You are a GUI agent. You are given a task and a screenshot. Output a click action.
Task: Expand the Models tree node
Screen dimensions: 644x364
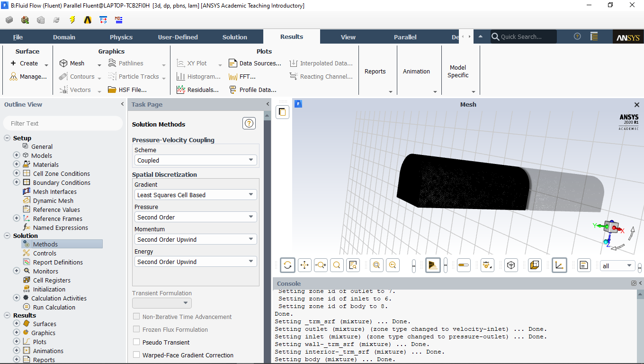click(x=17, y=155)
